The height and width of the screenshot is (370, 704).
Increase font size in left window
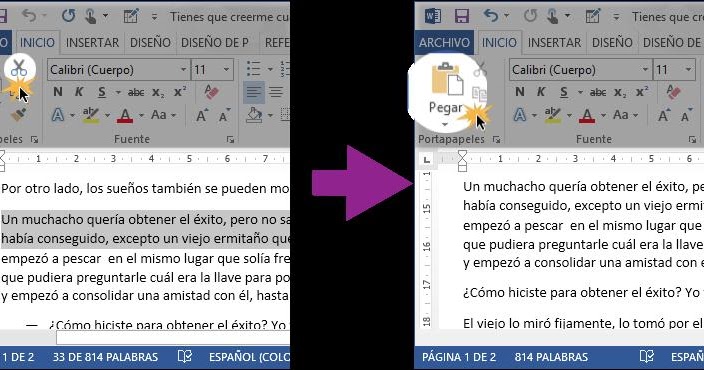[x=202, y=115]
